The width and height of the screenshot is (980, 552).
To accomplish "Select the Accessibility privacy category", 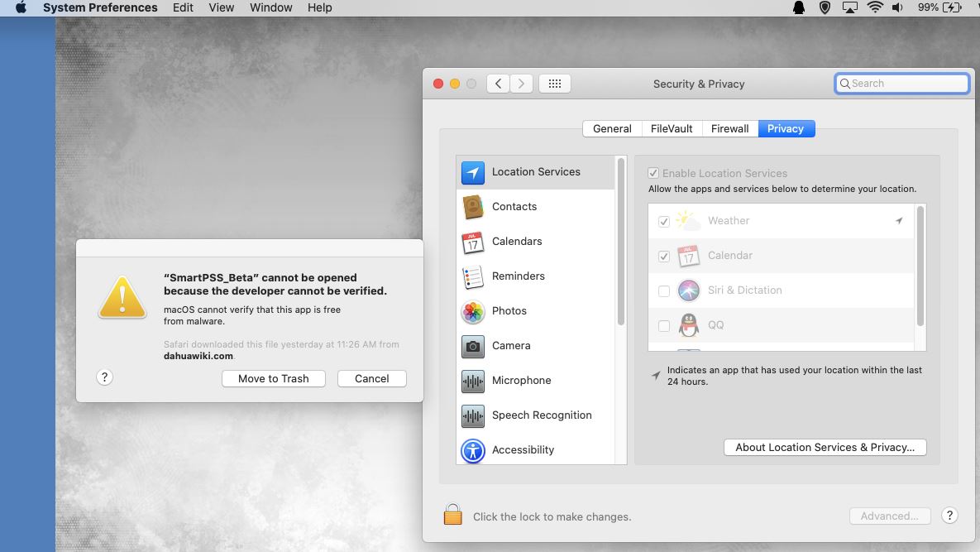I will pyautogui.click(x=522, y=450).
